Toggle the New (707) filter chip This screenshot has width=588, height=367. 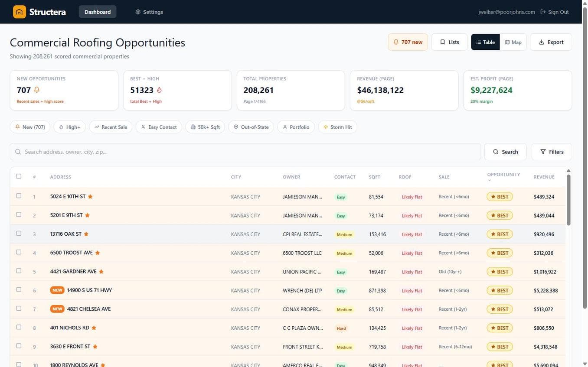pyautogui.click(x=29, y=127)
